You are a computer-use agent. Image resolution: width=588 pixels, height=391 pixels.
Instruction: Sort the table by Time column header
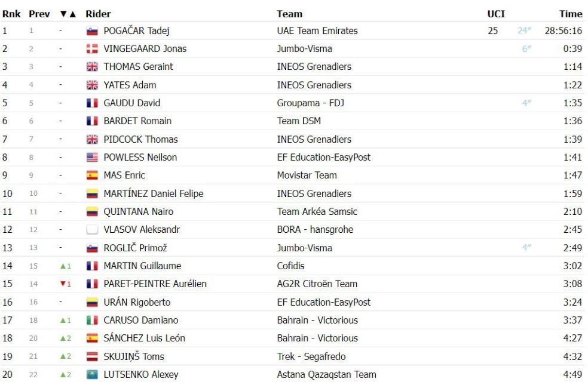pos(571,14)
